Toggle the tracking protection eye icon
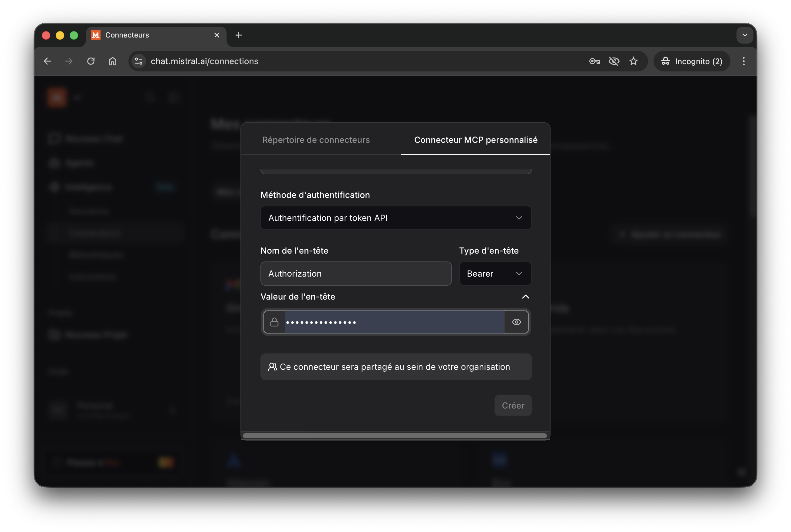The width and height of the screenshot is (791, 532). point(614,61)
